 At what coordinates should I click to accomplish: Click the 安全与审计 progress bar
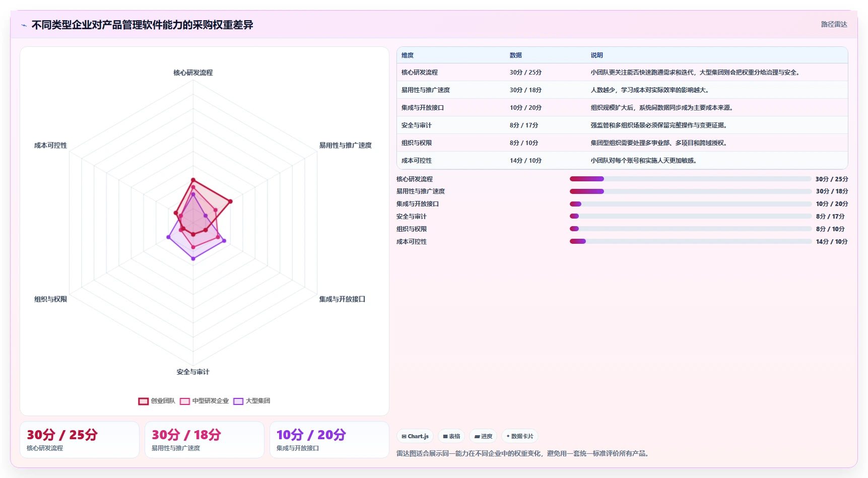pyautogui.click(x=691, y=216)
